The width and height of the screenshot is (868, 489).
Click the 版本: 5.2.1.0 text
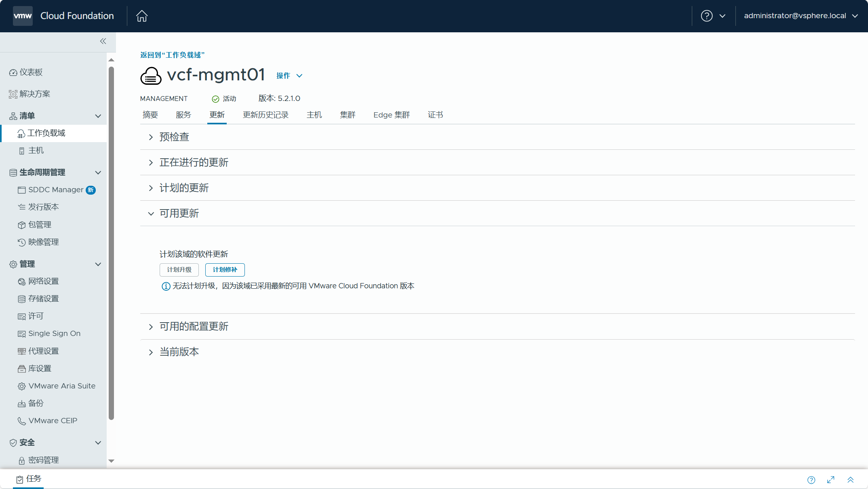coord(280,99)
